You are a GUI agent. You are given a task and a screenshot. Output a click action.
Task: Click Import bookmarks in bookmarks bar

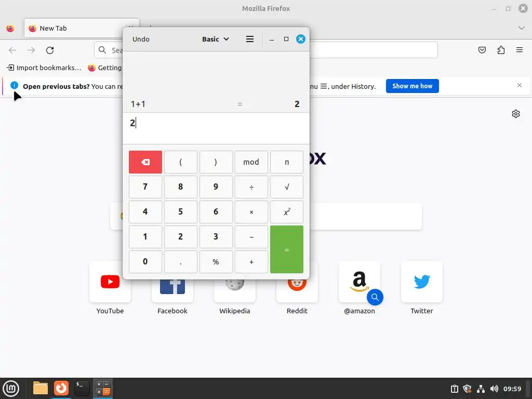pyautogui.click(x=44, y=68)
